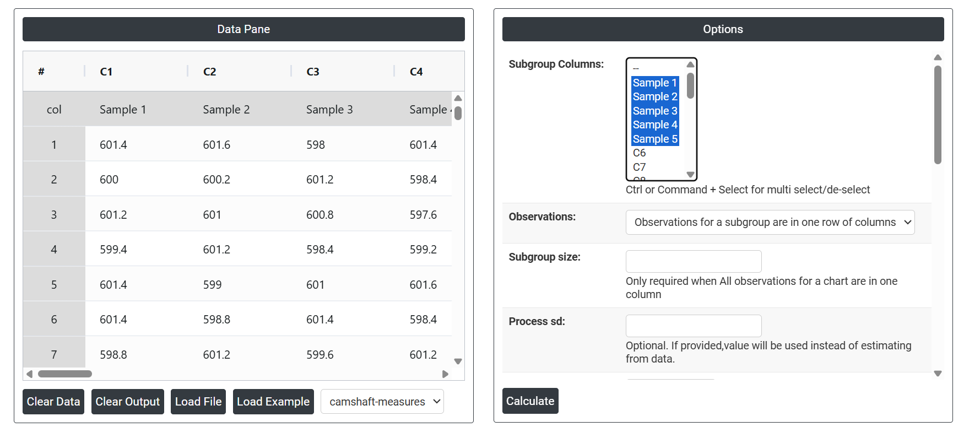Click the Clear Output button
980x443 pixels.
(128, 402)
